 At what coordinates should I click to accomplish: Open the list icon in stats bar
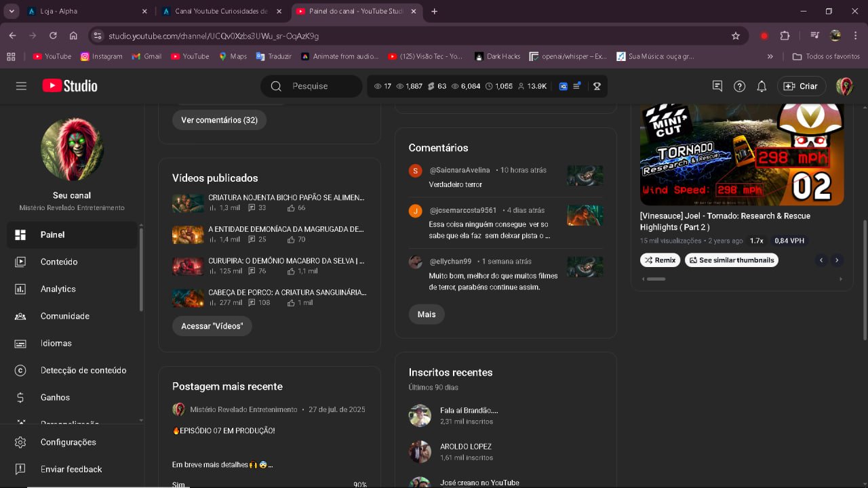577,86
